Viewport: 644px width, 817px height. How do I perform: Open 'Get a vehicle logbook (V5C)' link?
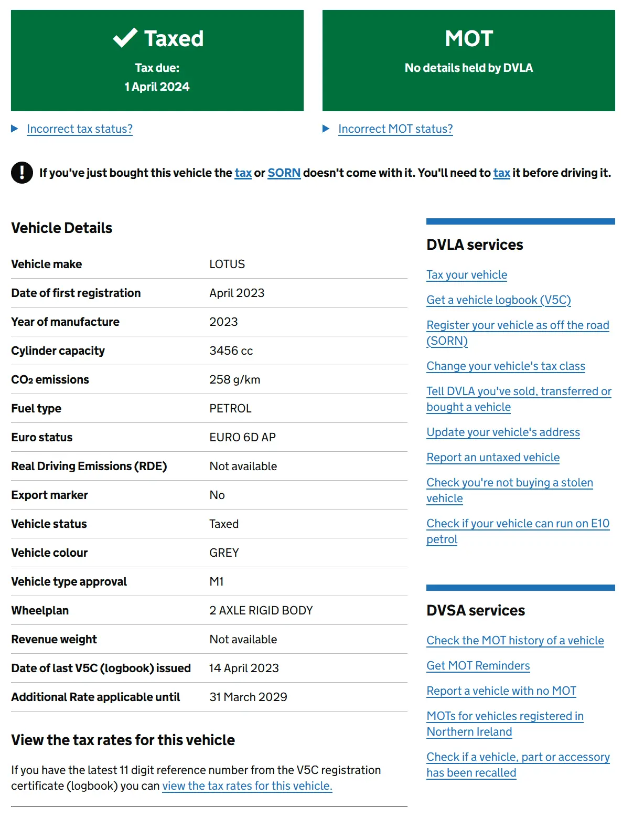coord(498,300)
